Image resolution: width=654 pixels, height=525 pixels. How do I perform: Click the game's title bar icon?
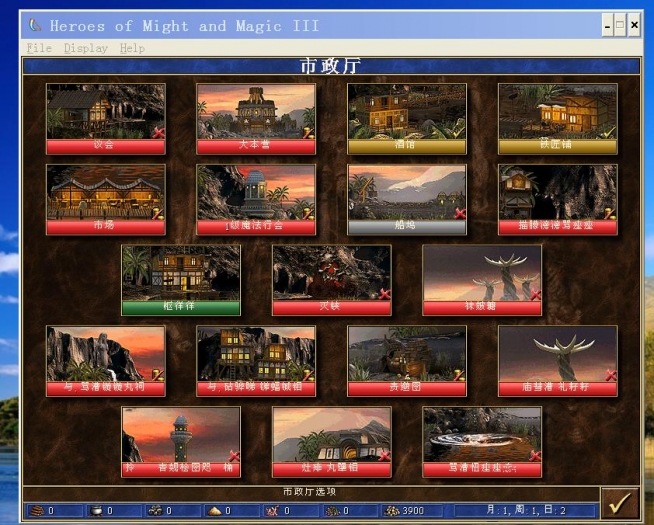[x=35, y=25]
